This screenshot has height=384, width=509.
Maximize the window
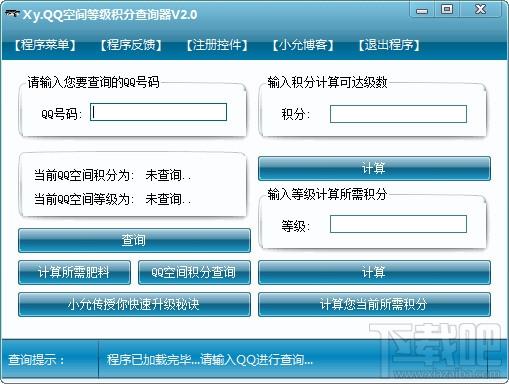coord(447,9)
